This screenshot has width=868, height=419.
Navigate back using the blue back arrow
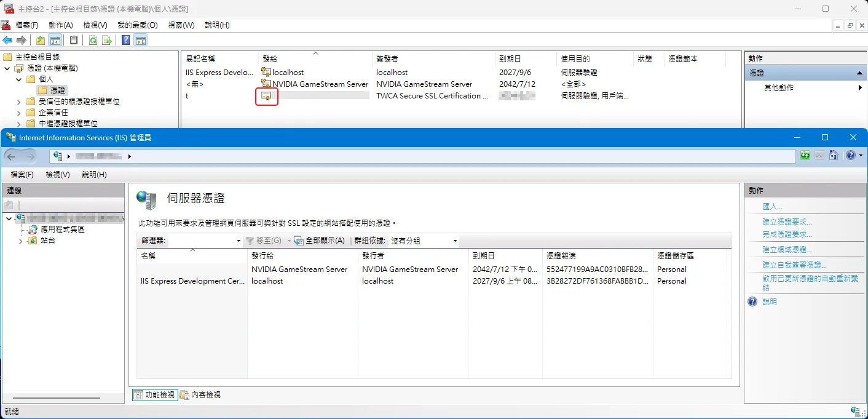point(7,40)
